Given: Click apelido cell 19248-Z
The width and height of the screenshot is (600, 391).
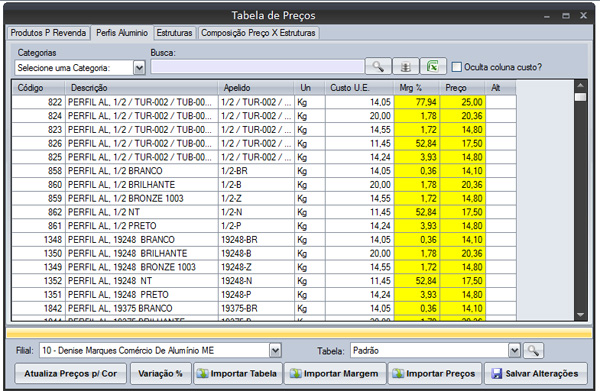Looking at the screenshot, I should [256, 267].
